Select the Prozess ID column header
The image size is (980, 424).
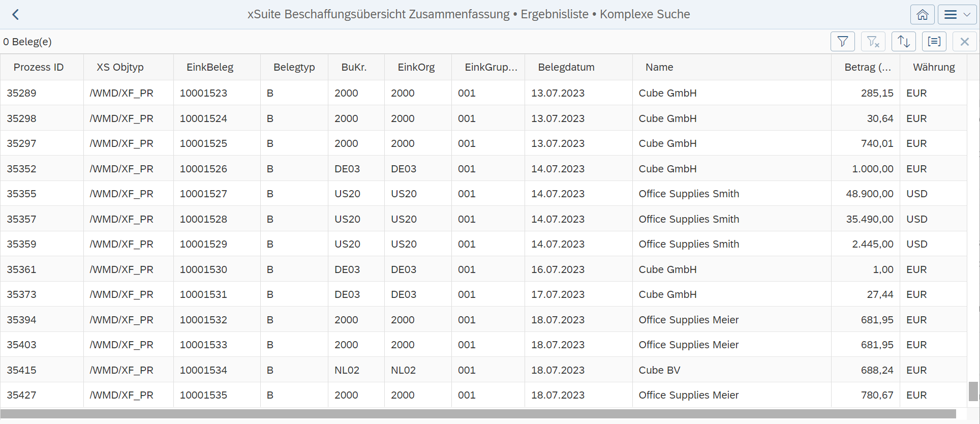click(x=39, y=67)
